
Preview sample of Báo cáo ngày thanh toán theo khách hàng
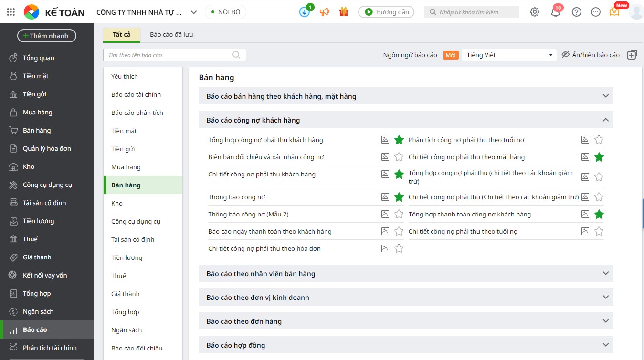click(x=385, y=231)
